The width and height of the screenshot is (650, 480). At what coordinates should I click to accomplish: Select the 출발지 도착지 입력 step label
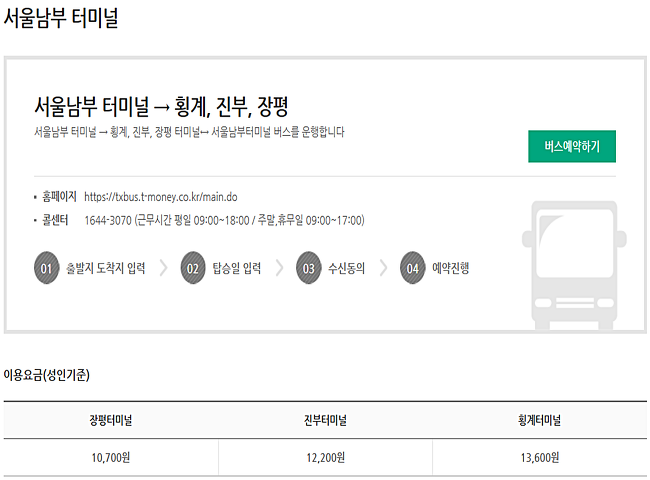[106, 268]
